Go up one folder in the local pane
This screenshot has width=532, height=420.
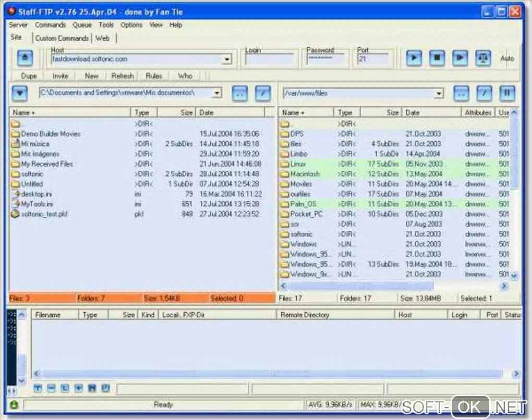point(239,93)
